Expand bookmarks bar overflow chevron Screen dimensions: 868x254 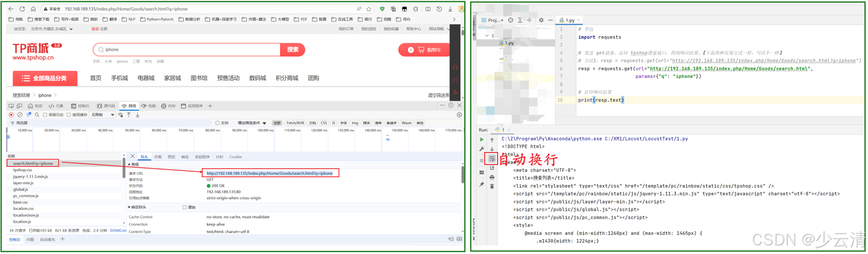click(454, 19)
